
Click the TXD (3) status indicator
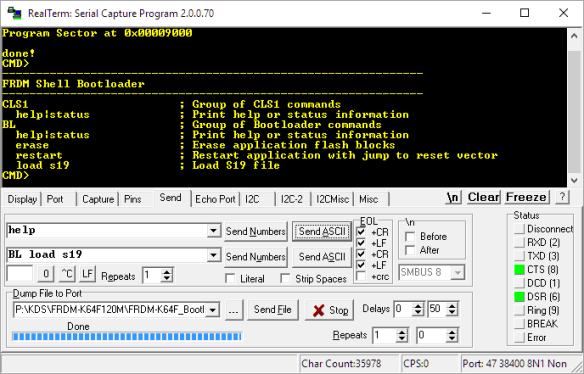click(519, 256)
